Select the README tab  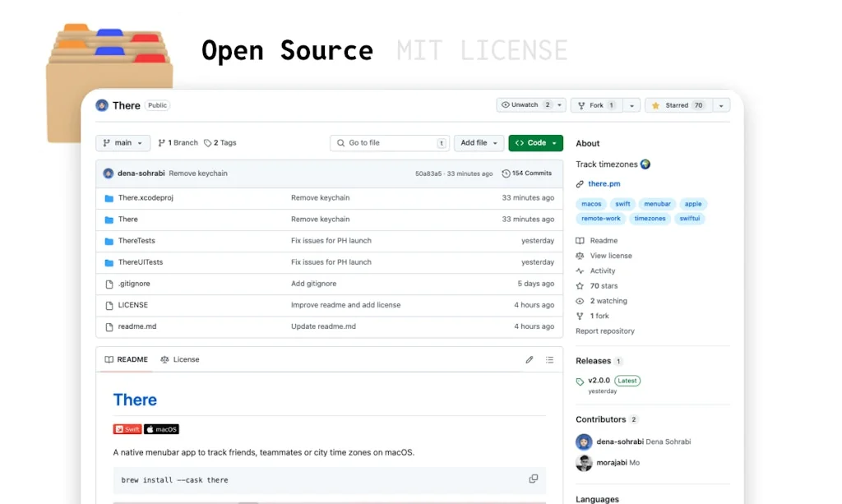pos(127,360)
